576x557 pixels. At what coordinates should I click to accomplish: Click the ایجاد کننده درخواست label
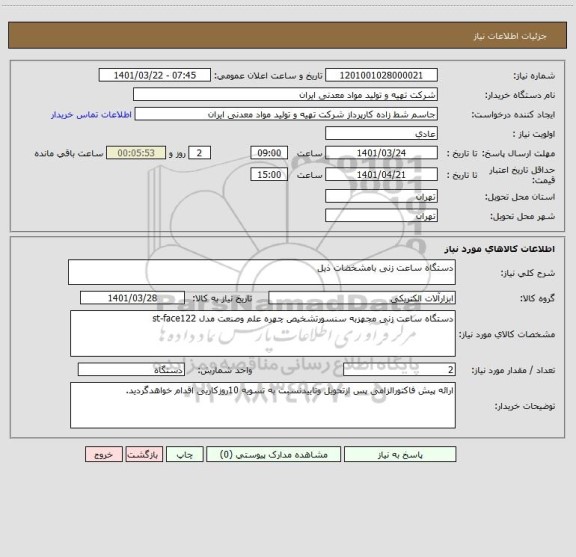click(x=514, y=115)
